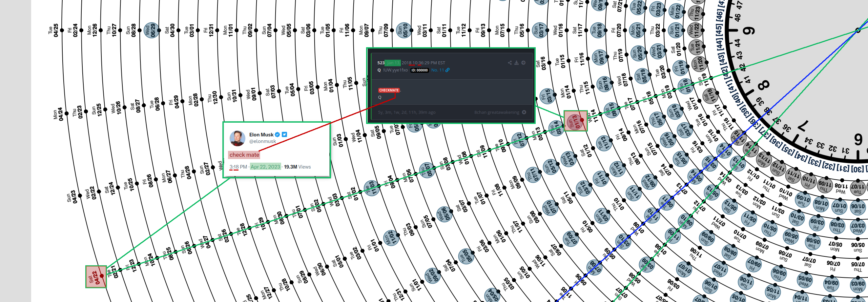Screen dimensions: 868x302
Task: Click the x circle beside 8chan greatawakening
Action: 524,112
